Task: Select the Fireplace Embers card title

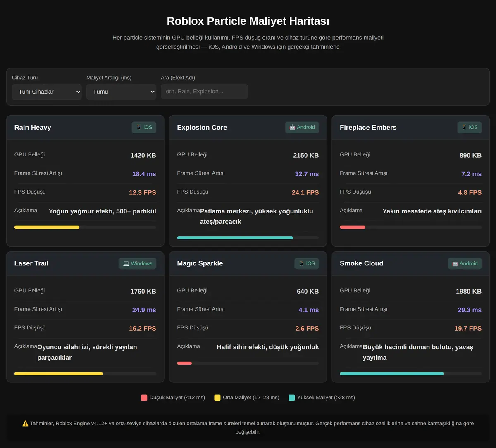Action: 368,127
